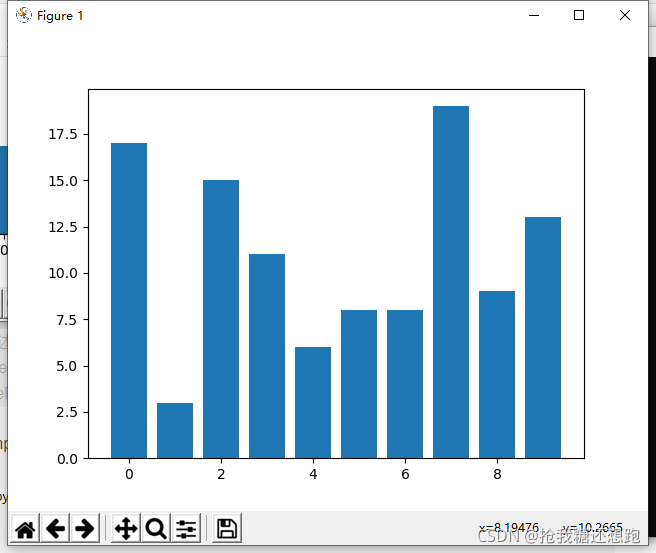The height and width of the screenshot is (553, 656).
Task: Click the y-axis label 17.5
Action: pyautogui.click(x=63, y=134)
